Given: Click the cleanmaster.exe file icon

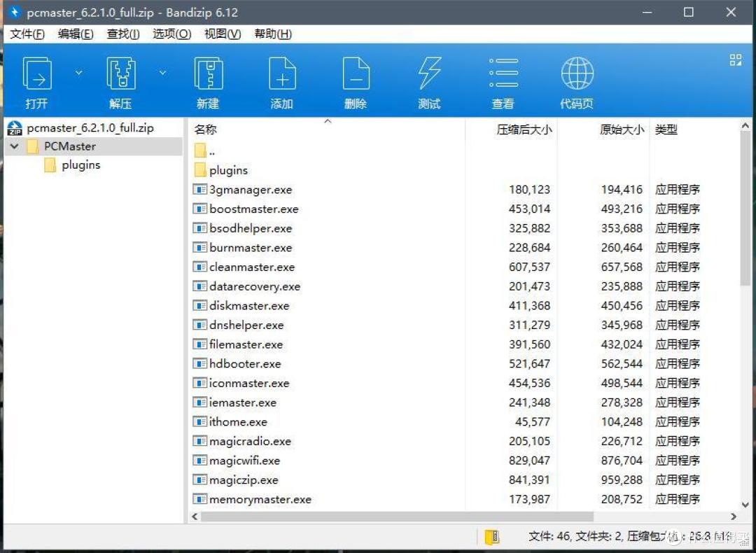Looking at the screenshot, I should pos(200,266).
